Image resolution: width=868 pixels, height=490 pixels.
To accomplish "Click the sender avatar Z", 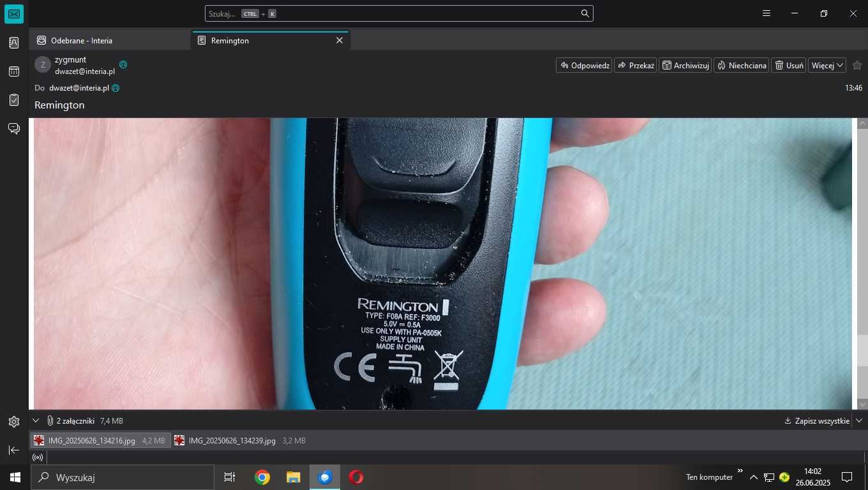I will [x=43, y=64].
